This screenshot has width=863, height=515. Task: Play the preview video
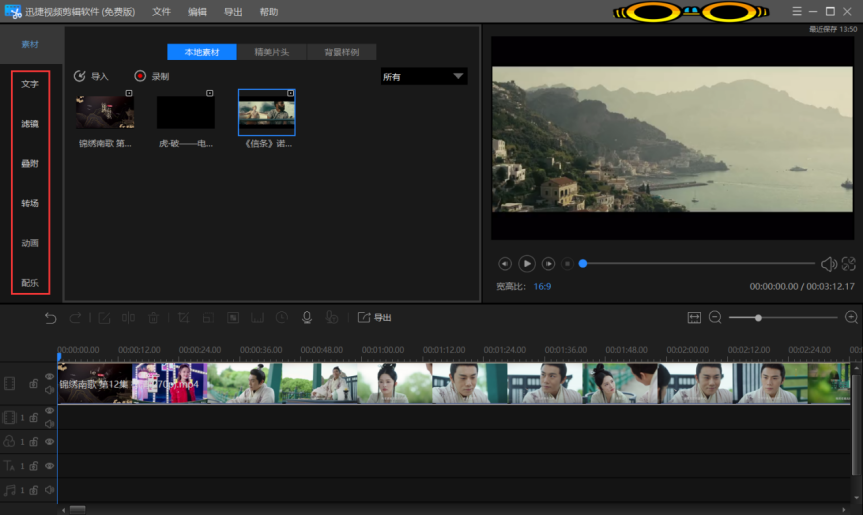coord(527,264)
